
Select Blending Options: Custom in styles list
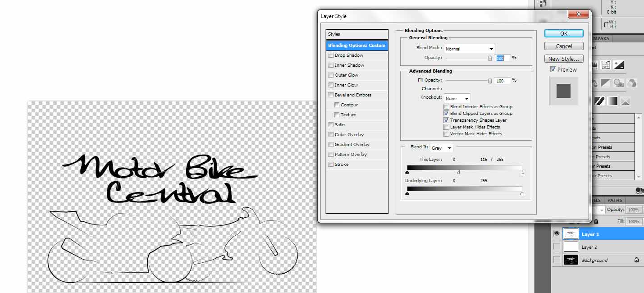(x=356, y=46)
